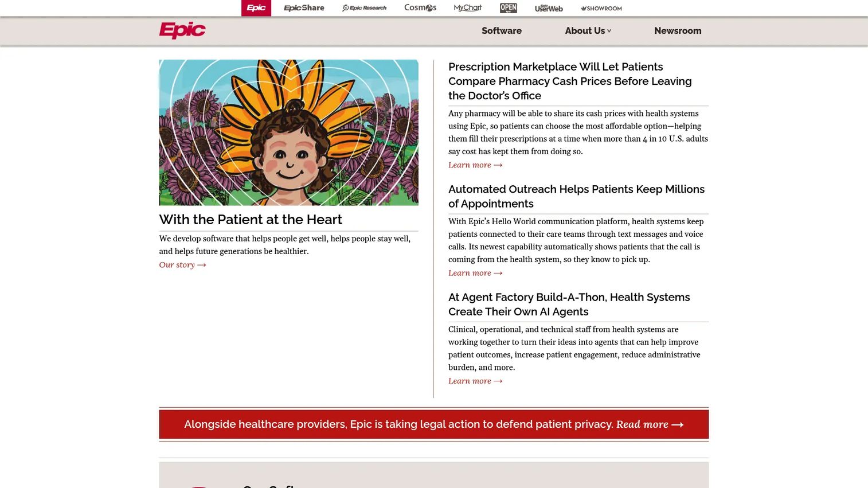This screenshot has height=488, width=868.
Task: Open the EpicShare site logo
Action: click(304, 8)
